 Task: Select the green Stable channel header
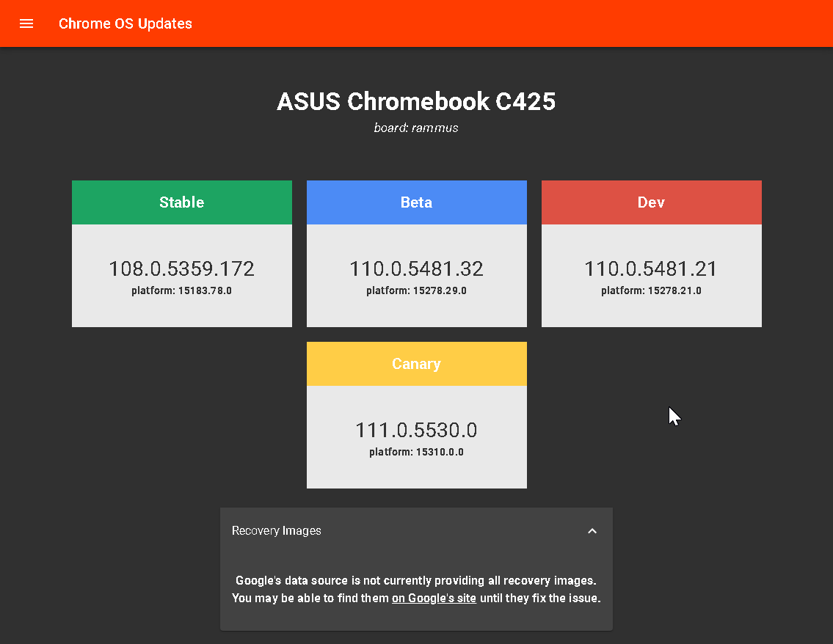(x=182, y=202)
